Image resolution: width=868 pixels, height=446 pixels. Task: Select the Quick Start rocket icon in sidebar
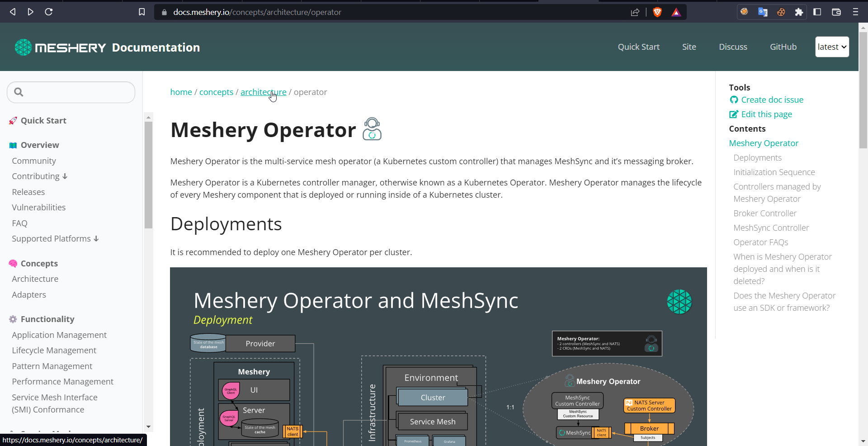13,120
